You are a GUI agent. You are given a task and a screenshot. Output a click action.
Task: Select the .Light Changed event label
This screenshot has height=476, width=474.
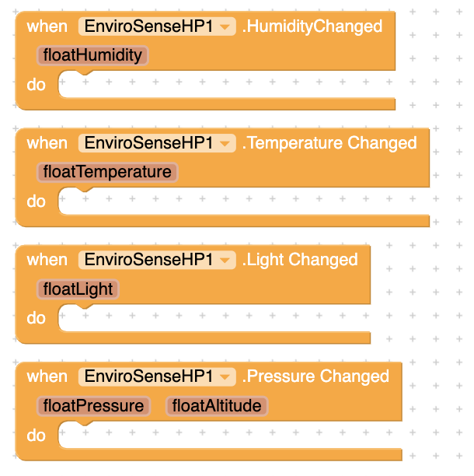pos(300,260)
